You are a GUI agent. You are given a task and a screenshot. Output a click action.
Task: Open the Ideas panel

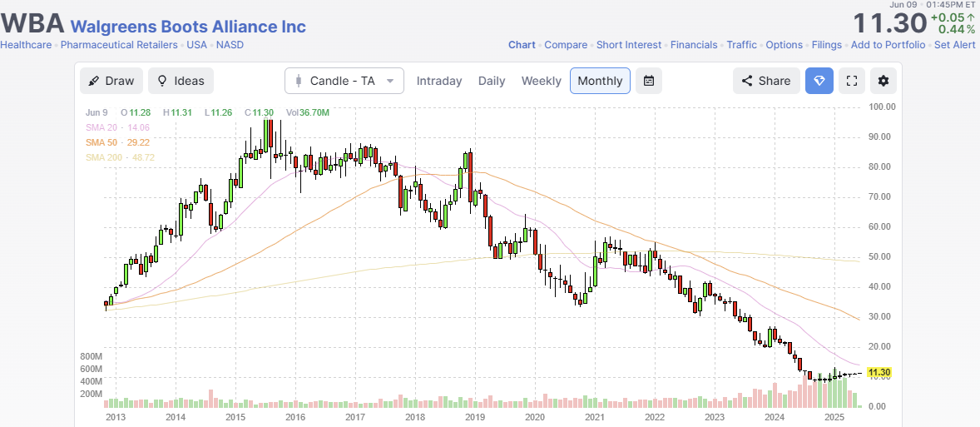pyautogui.click(x=181, y=81)
